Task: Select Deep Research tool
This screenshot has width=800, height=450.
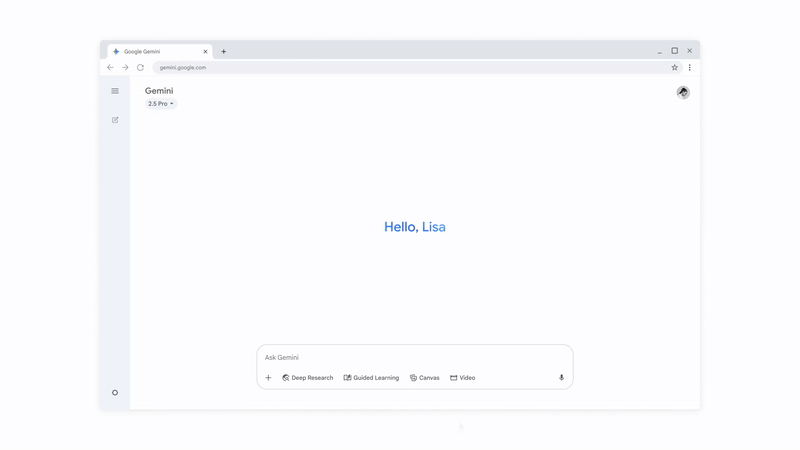Action: click(x=308, y=378)
